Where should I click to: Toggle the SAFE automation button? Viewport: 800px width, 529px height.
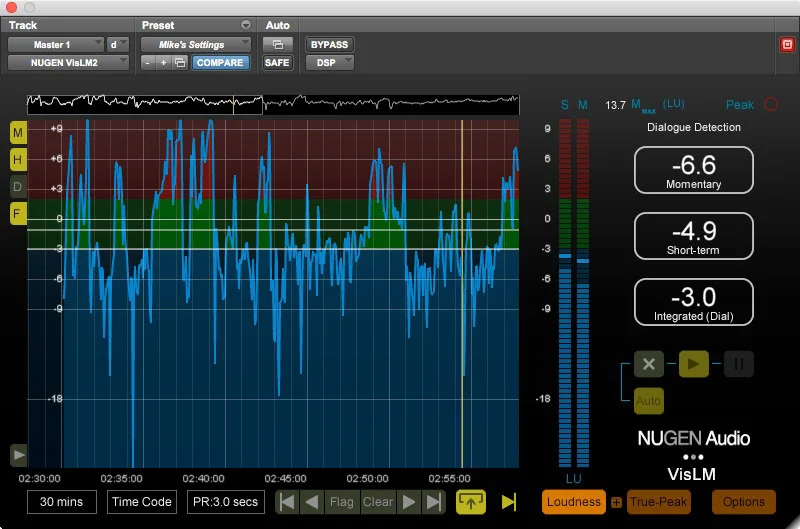click(277, 63)
